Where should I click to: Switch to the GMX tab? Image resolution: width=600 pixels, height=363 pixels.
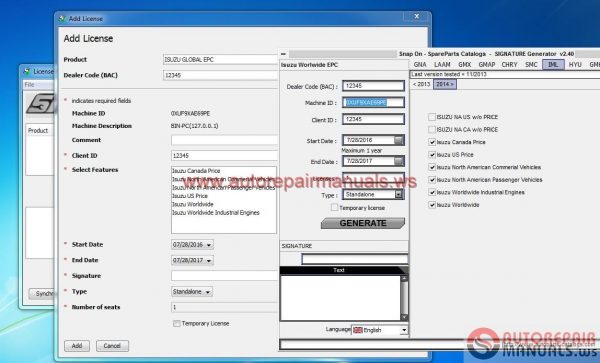point(465,65)
